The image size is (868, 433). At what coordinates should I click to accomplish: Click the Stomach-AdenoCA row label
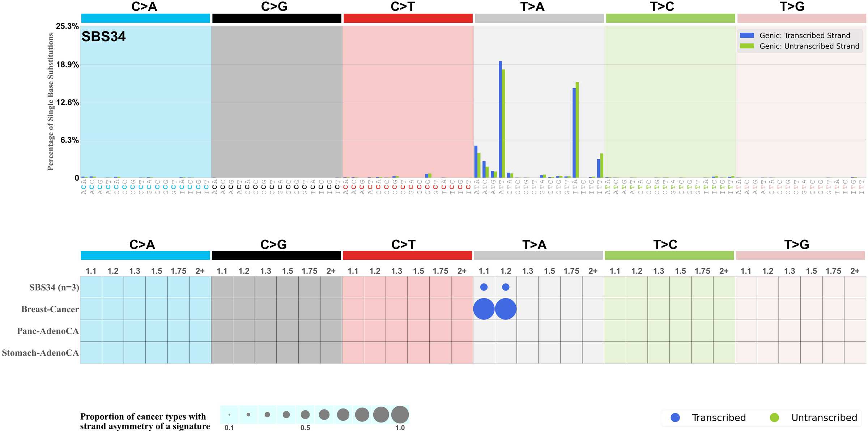[40, 353]
